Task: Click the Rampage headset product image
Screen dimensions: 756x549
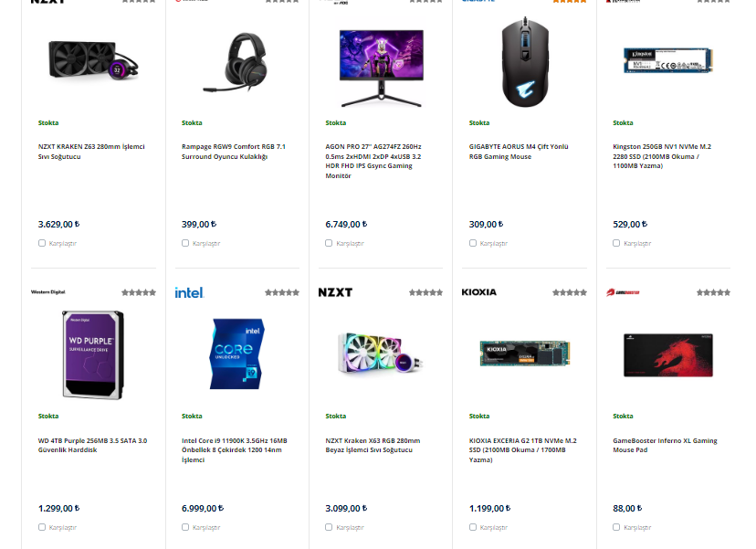Action: [237, 62]
